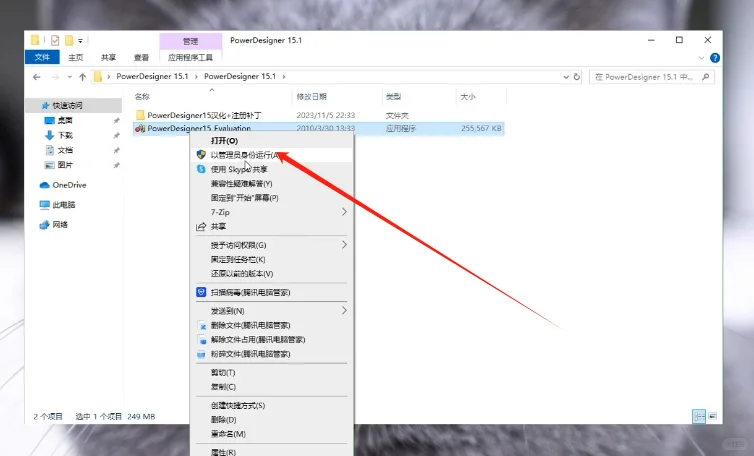This screenshot has width=754, height=456.
Task: Select 网络 in the navigation pane
Action: pyautogui.click(x=60, y=224)
